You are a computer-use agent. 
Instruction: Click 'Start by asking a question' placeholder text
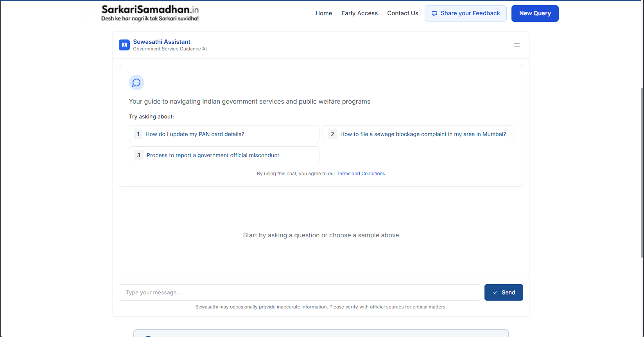pos(321,235)
